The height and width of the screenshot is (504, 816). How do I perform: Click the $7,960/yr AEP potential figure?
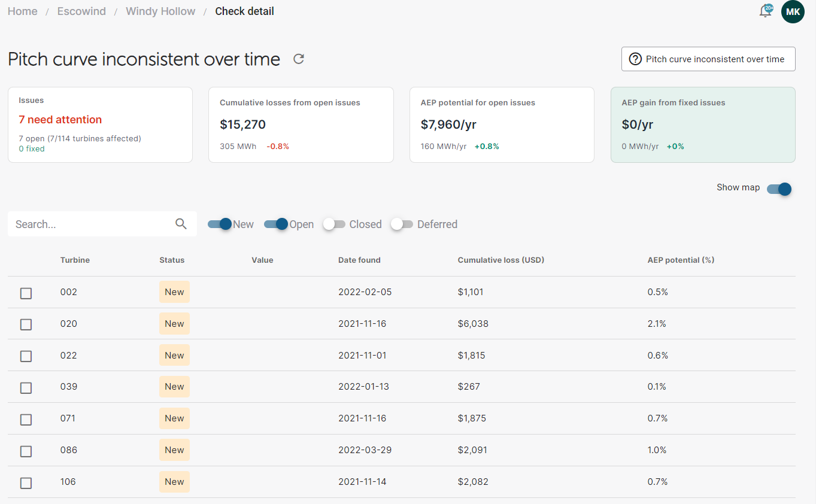click(x=449, y=125)
